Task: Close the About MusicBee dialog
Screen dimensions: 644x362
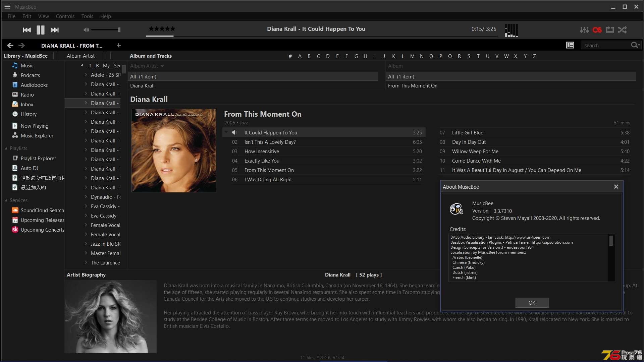Action: (x=616, y=187)
